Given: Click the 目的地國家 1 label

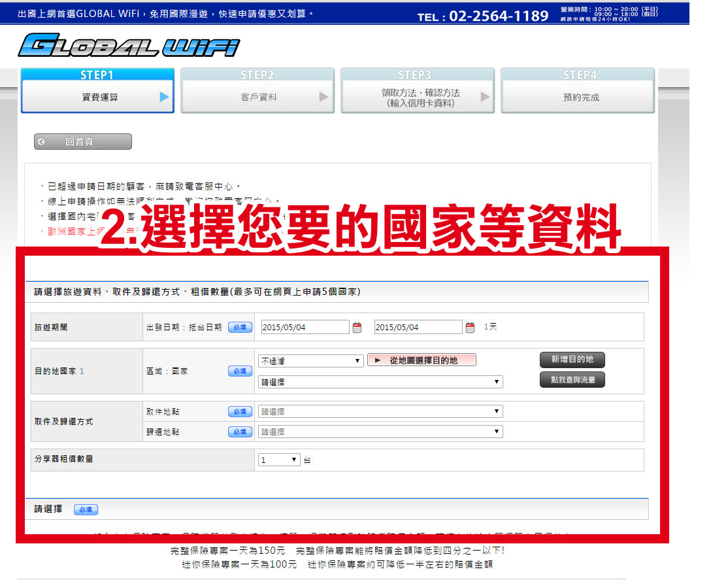Looking at the screenshot, I should 59,371.
